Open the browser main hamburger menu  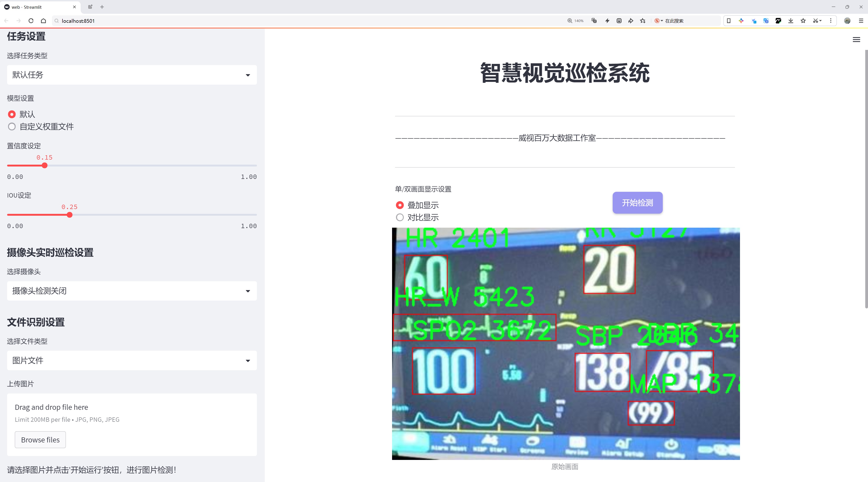[x=861, y=21]
